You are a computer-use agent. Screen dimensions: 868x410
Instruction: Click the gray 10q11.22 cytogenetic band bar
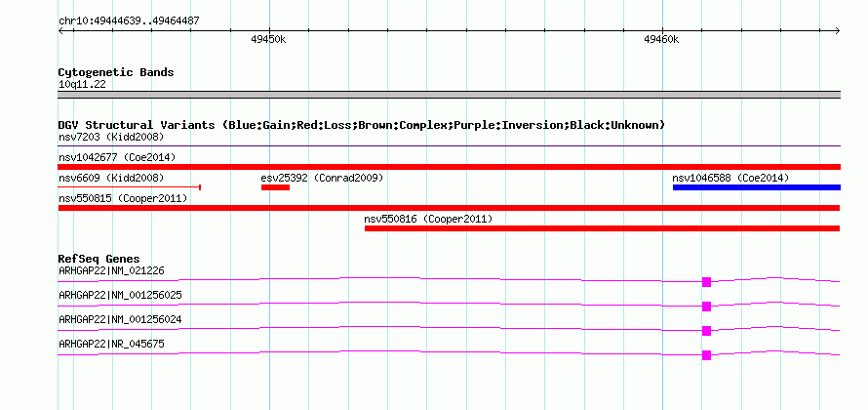pyautogui.click(x=449, y=95)
